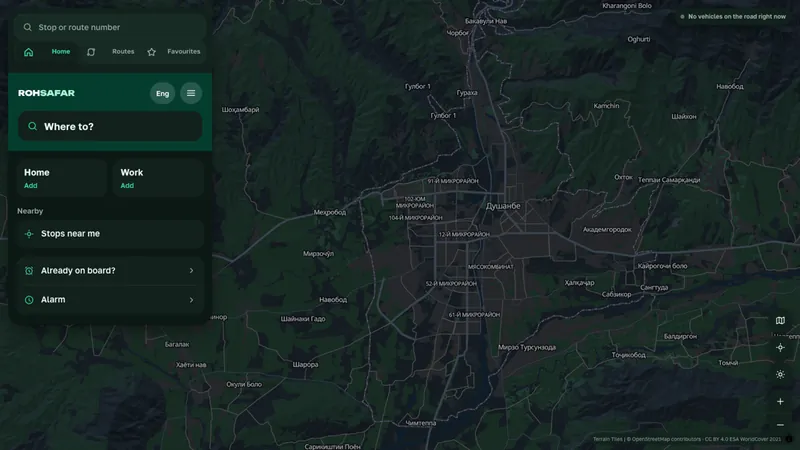This screenshot has height=450, width=800.
Task: Click the Мехробод map label
Action: pyautogui.click(x=330, y=212)
